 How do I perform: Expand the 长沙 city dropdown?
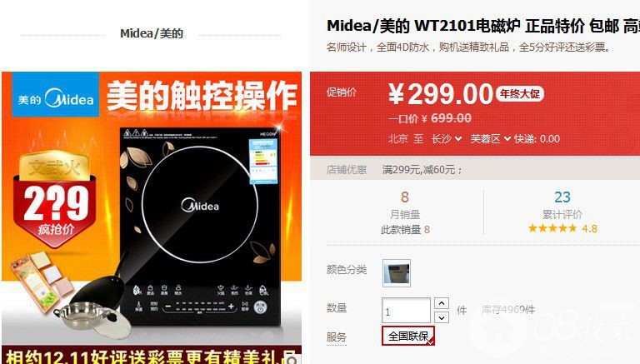pyautogui.click(x=447, y=139)
